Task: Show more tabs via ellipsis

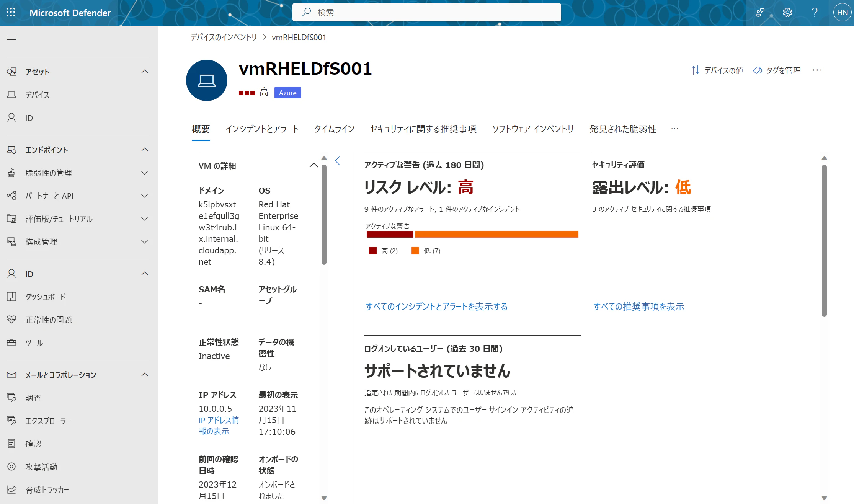Action: (674, 129)
